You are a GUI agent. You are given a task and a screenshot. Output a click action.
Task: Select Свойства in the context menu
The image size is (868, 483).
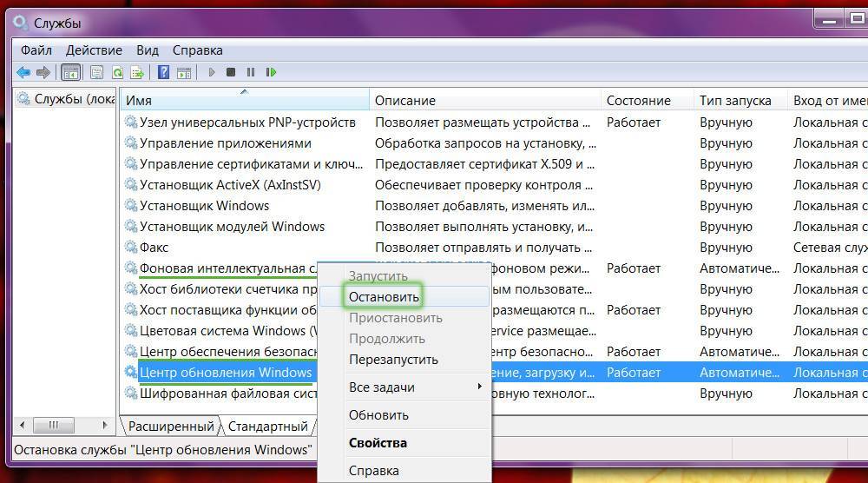tap(378, 443)
